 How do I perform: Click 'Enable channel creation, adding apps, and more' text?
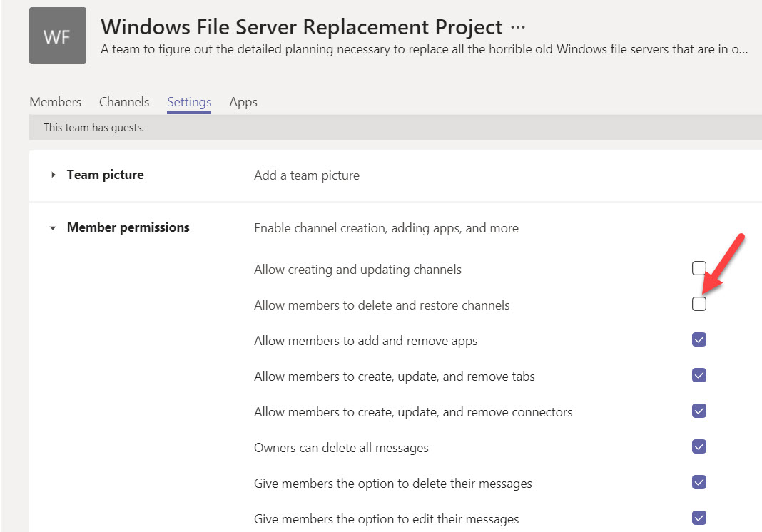click(x=386, y=228)
